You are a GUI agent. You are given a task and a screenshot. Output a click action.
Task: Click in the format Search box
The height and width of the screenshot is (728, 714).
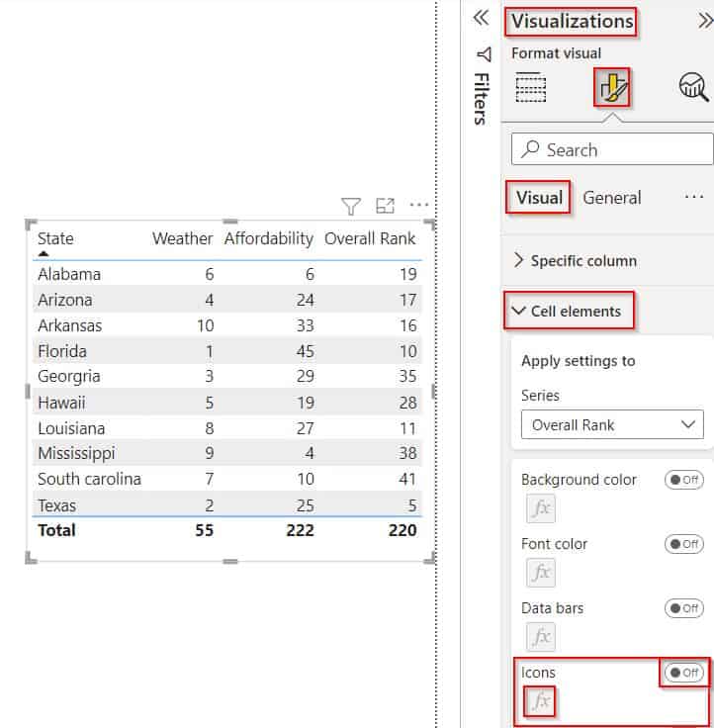tap(612, 149)
